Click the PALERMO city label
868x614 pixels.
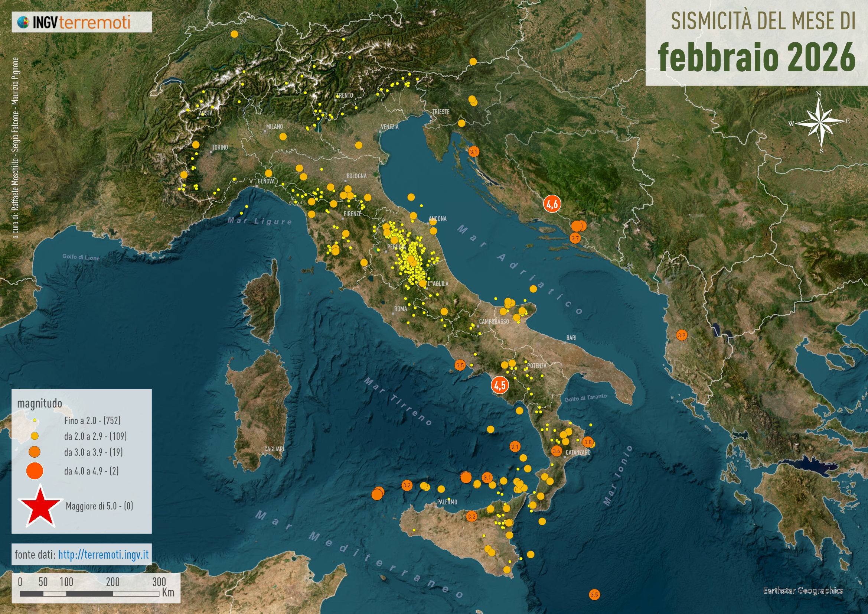tap(447, 502)
